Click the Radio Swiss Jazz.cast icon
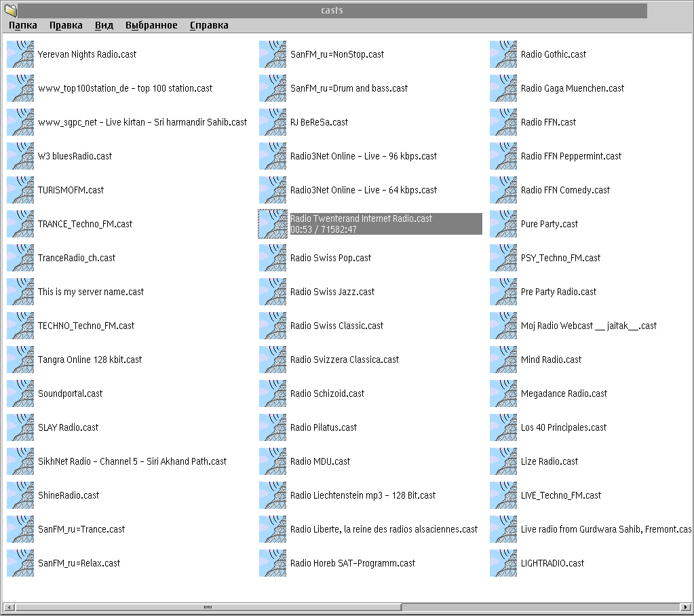 point(273,292)
